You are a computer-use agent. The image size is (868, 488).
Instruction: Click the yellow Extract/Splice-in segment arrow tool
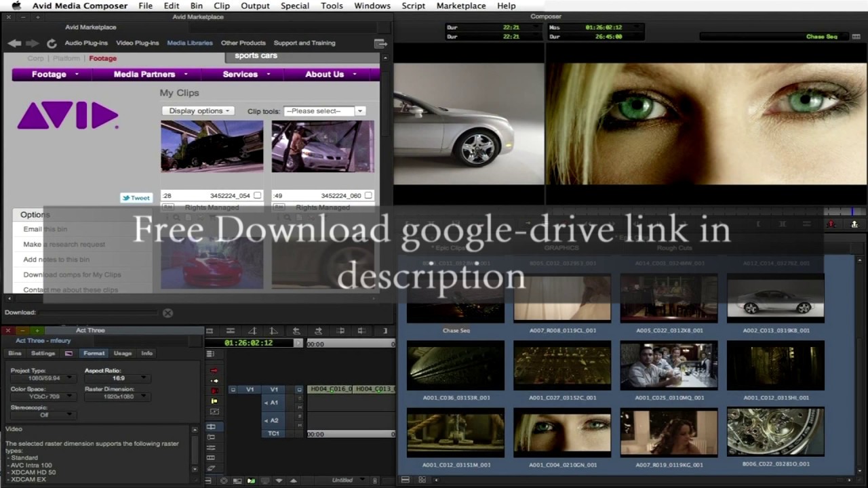(x=214, y=381)
